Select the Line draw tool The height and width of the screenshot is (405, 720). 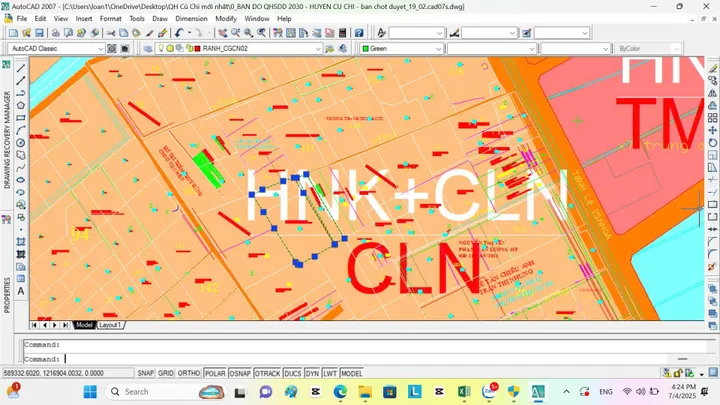[x=21, y=68]
